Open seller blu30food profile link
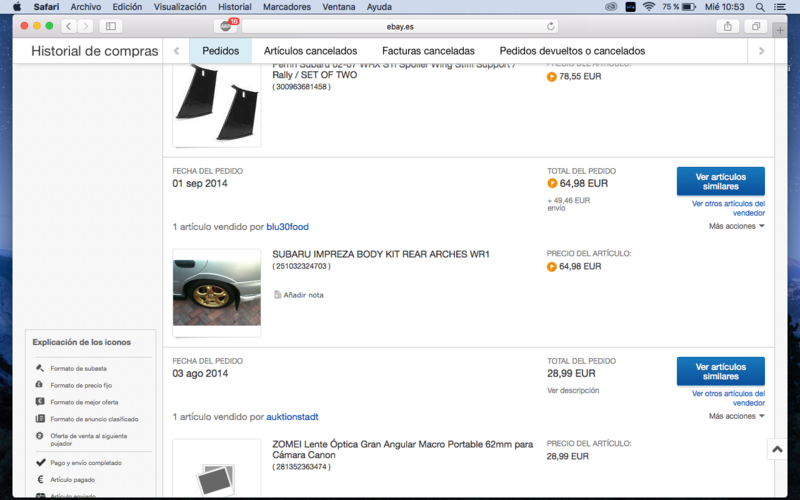This screenshot has width=800, height=500. click(287, 227)
